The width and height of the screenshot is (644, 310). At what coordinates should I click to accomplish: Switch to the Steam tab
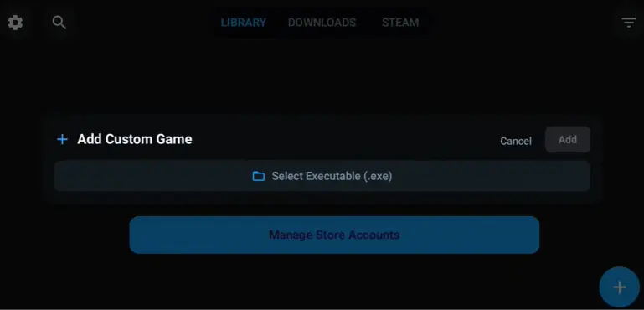click(400, 23)
